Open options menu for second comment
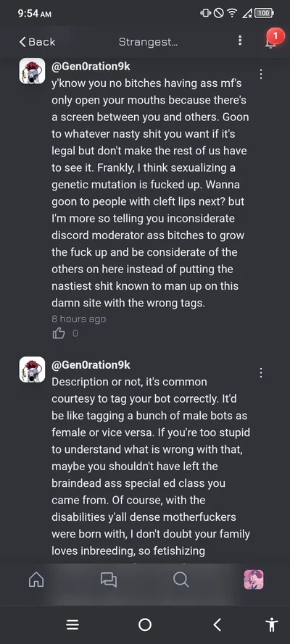Viewport: 290px width, 644px height. pos(261,373)
